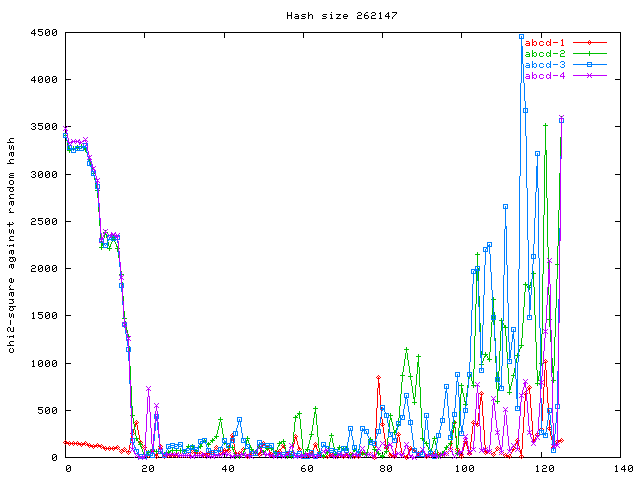Click the y-axis value 4500
Image resolution: width=640 pixels, height=480 pixels.
44,33
